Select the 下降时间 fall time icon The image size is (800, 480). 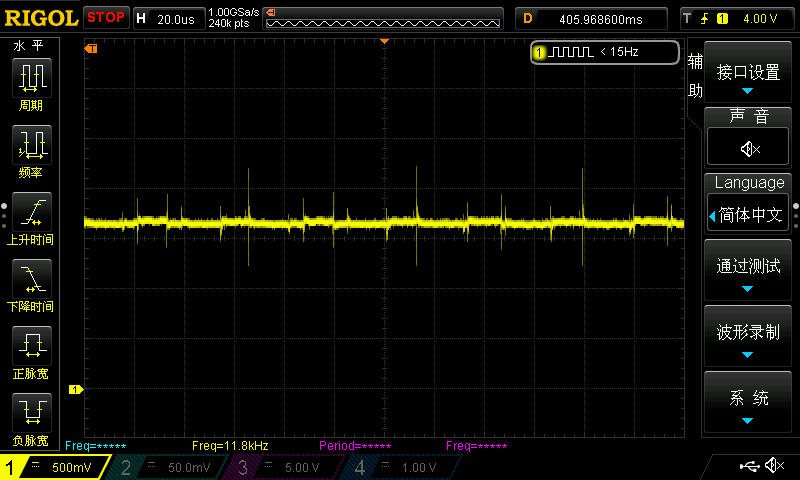pyautogui.click(x=32, y=279)
